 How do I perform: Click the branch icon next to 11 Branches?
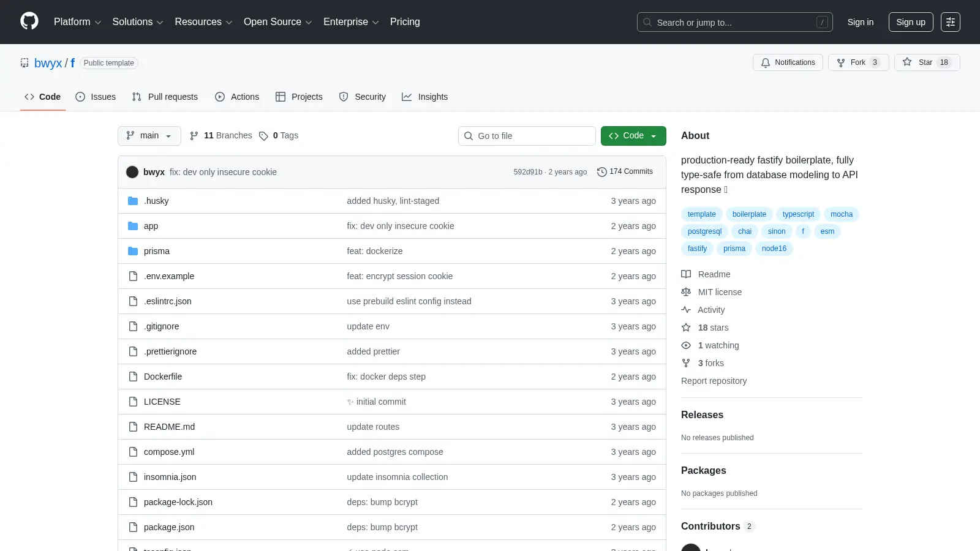click(194, 136)
